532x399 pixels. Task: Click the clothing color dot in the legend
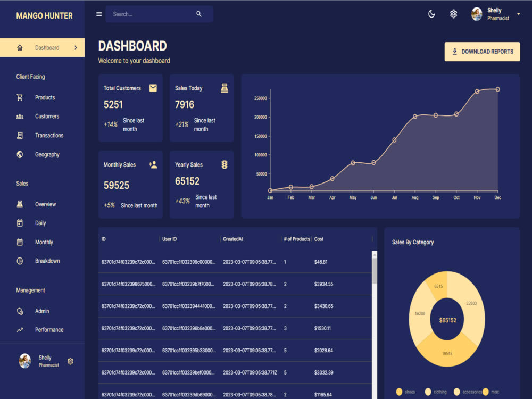428,392
